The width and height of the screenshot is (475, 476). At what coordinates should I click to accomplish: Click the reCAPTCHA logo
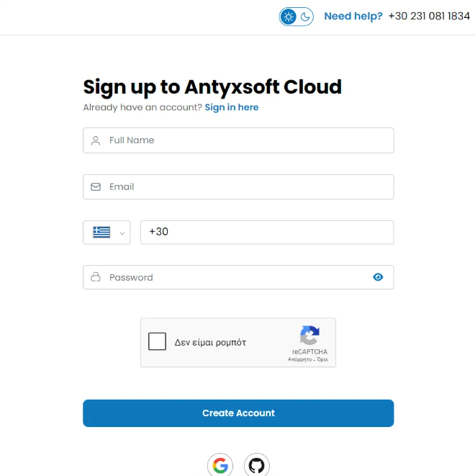(309, 336)
